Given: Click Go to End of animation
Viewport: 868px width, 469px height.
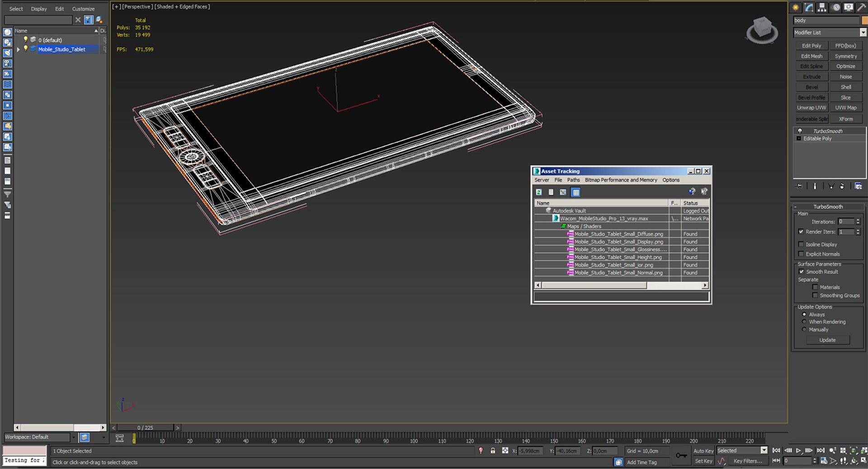Looking at the screenshot, I should pyautogui.click(x=821, y=450).
